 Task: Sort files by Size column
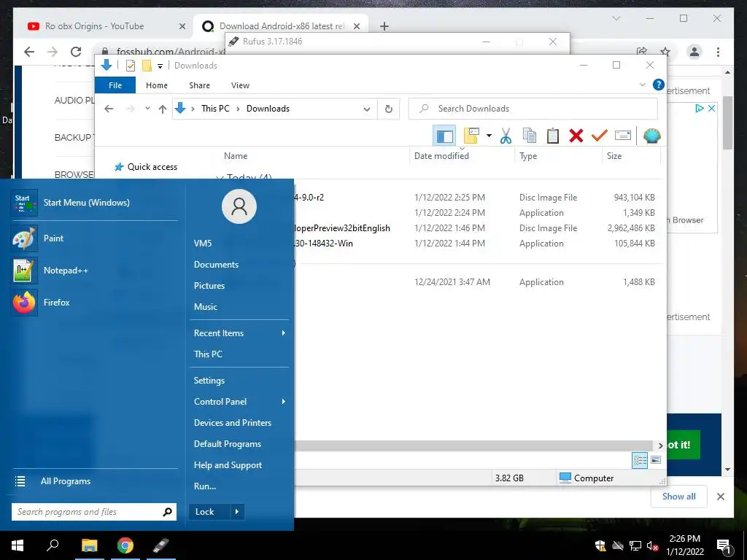614,156
